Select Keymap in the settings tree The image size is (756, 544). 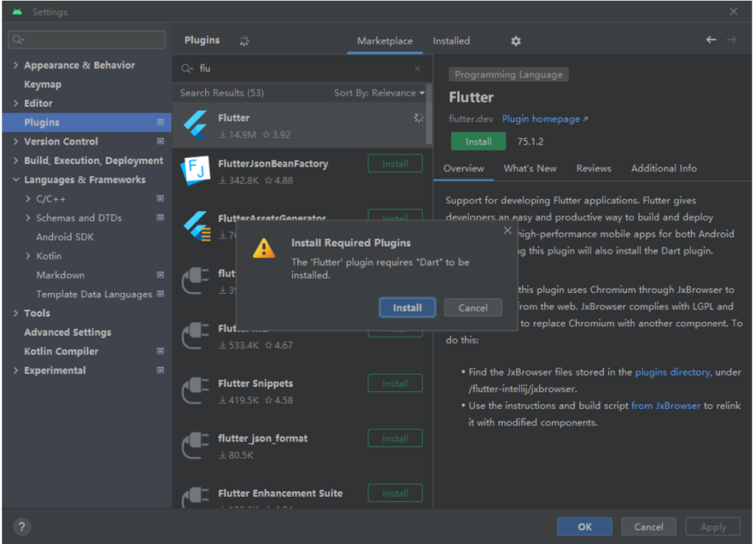(x=43, y=84)
